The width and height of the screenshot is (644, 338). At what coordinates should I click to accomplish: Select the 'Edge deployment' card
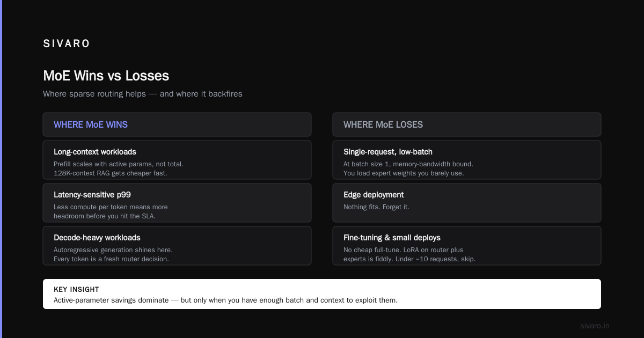[467, 203]
